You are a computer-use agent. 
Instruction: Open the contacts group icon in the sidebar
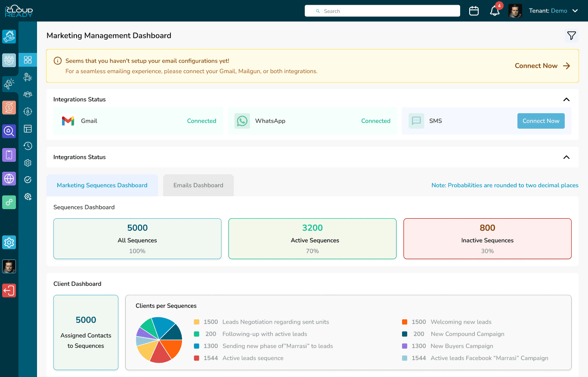28,94
